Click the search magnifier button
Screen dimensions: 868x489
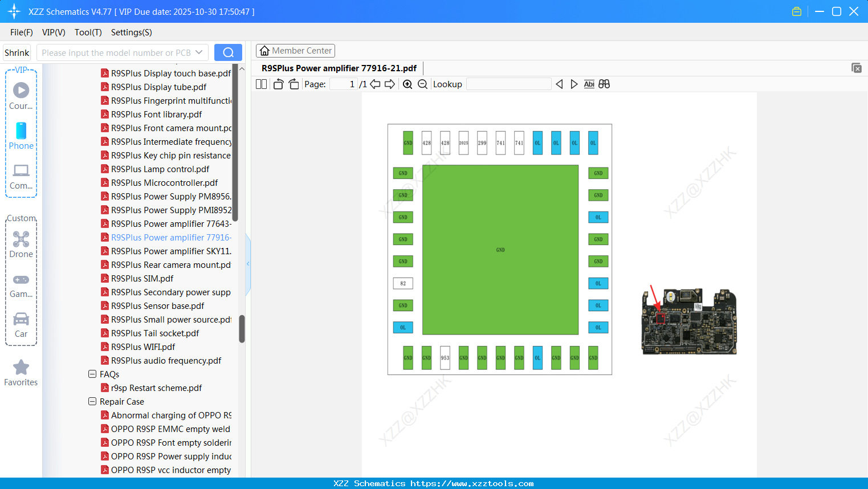228,52
